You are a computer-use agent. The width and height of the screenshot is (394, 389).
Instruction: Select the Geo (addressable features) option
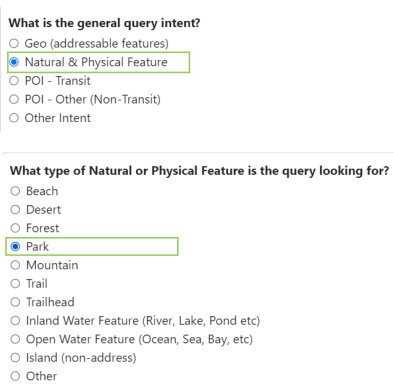click(x=14, y=43)
